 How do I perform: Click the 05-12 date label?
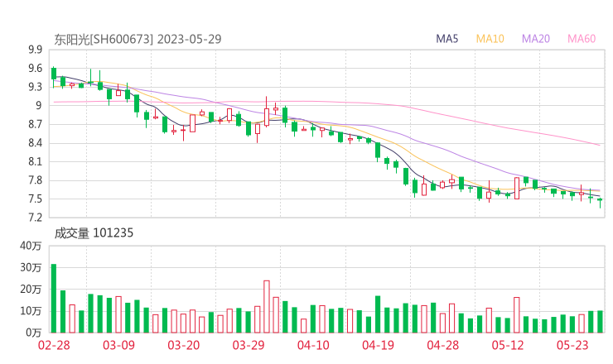[x=508, y=345]
